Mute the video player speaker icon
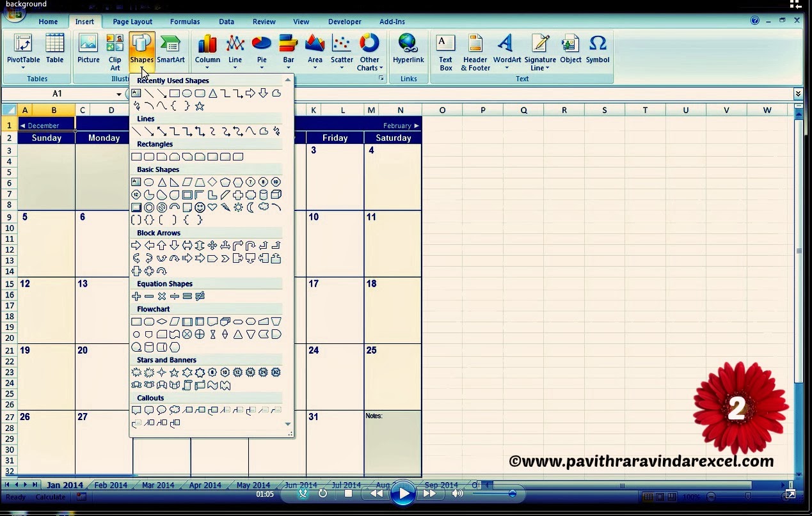The height and width of the screenshot is (516, 812). [457, 493]
